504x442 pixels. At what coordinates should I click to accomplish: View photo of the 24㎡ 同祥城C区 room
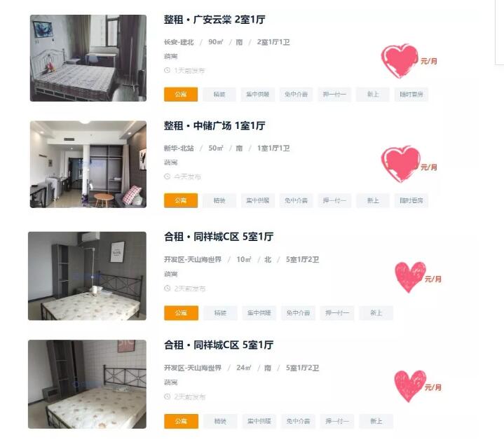pos(87,384)
